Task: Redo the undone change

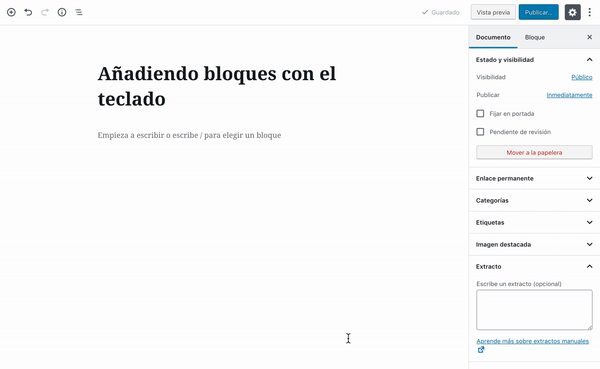Action: [45, 12]
